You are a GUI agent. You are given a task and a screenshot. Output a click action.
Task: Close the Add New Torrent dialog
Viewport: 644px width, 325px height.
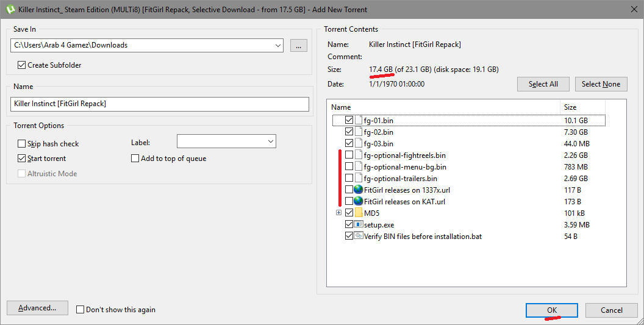point(634,9)
